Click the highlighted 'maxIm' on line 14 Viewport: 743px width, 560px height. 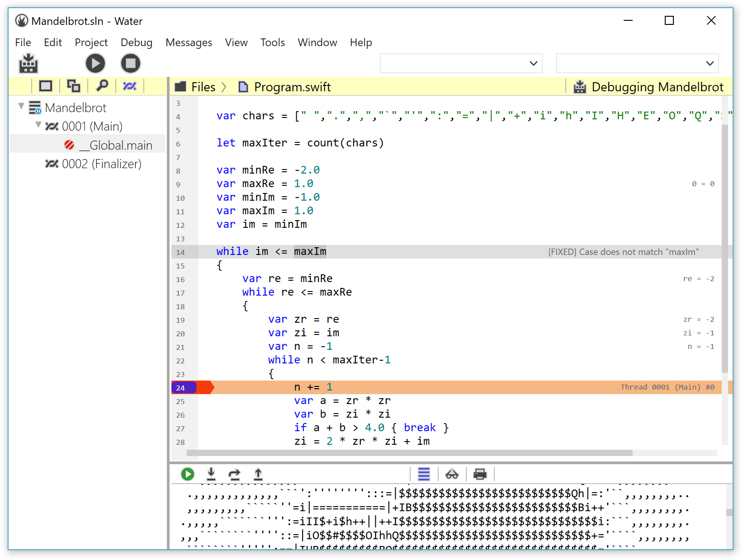(x=310, y=251)
